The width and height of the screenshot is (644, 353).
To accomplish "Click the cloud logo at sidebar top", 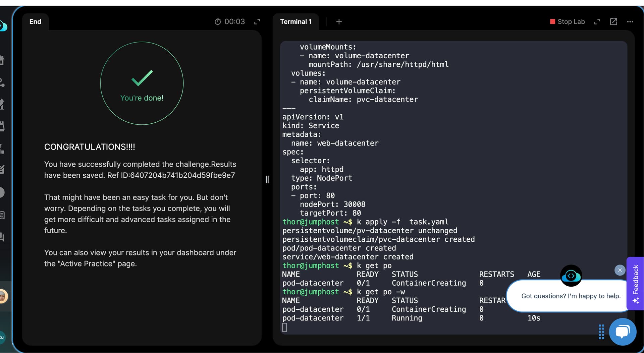I will click(3, 26).
